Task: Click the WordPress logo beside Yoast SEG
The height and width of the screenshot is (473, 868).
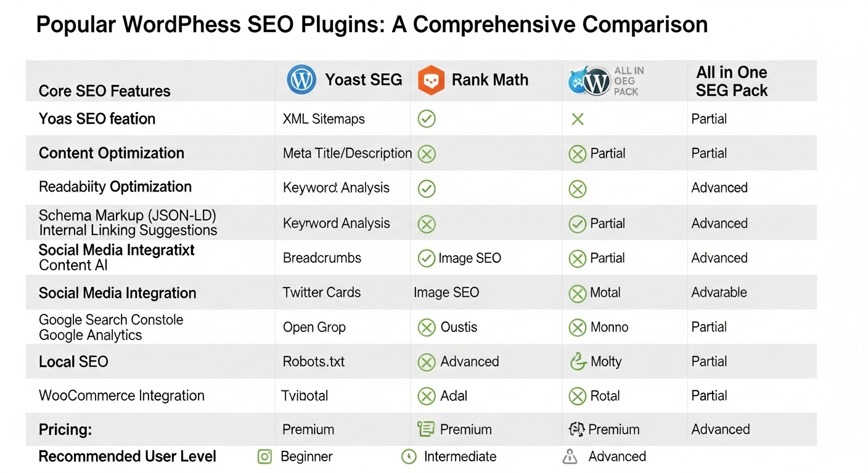Action: (302, 80)
